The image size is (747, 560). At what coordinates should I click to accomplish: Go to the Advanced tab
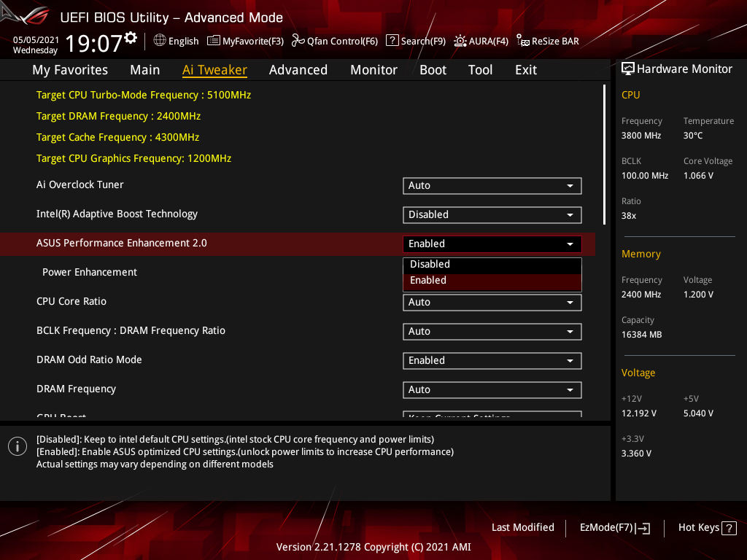coord(298,70)
